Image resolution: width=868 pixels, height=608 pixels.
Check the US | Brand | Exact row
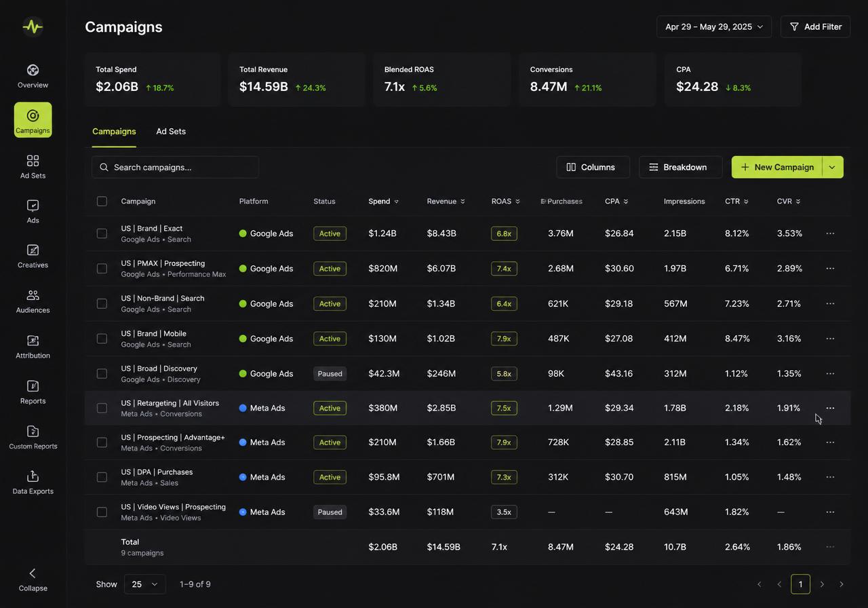pos(102,233)
